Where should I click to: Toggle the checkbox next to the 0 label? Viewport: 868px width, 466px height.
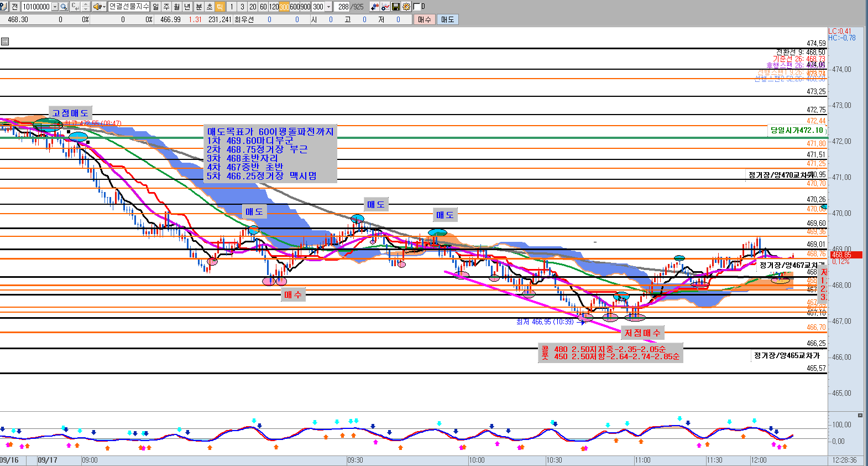coord(417,7)
